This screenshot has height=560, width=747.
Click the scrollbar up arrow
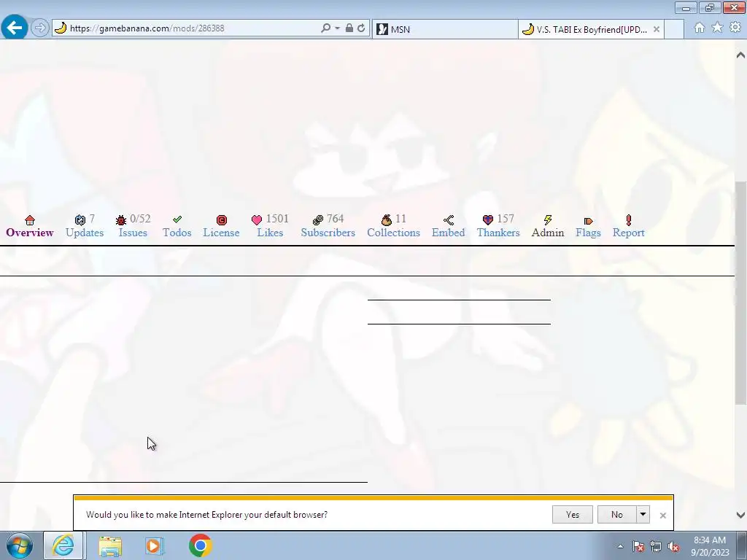(x=740, y=55)
